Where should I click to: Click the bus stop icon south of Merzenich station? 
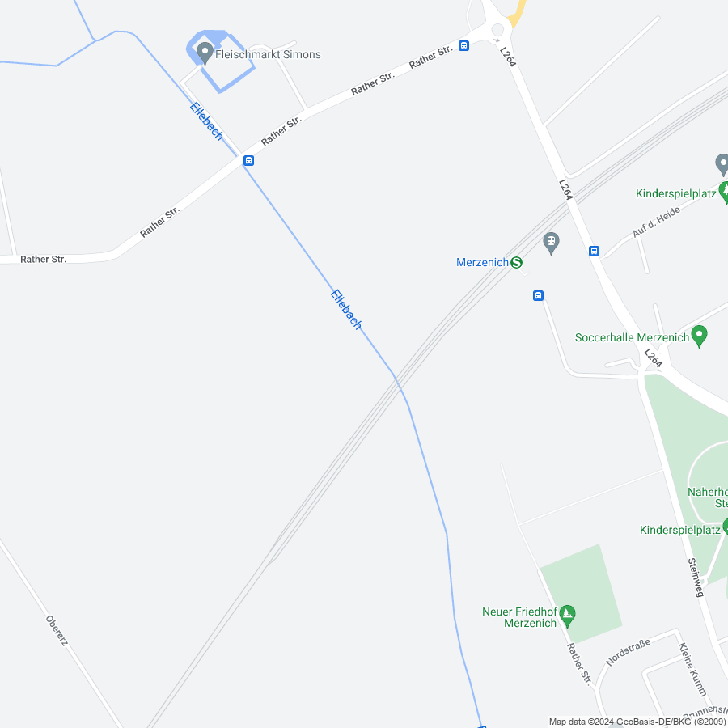click(538, 295)
